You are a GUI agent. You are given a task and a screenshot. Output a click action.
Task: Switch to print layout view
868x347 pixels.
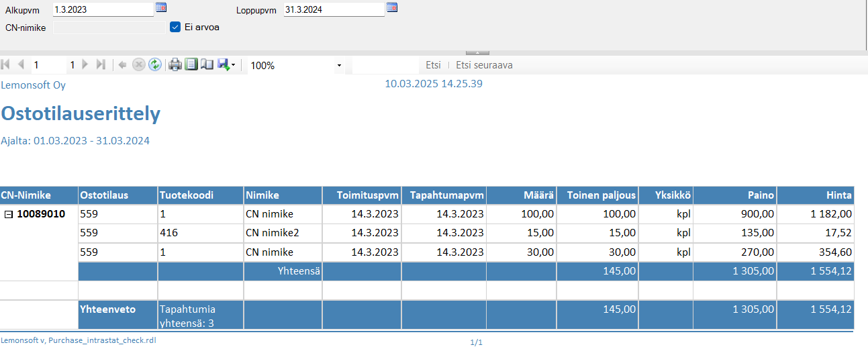coord(191,65)
